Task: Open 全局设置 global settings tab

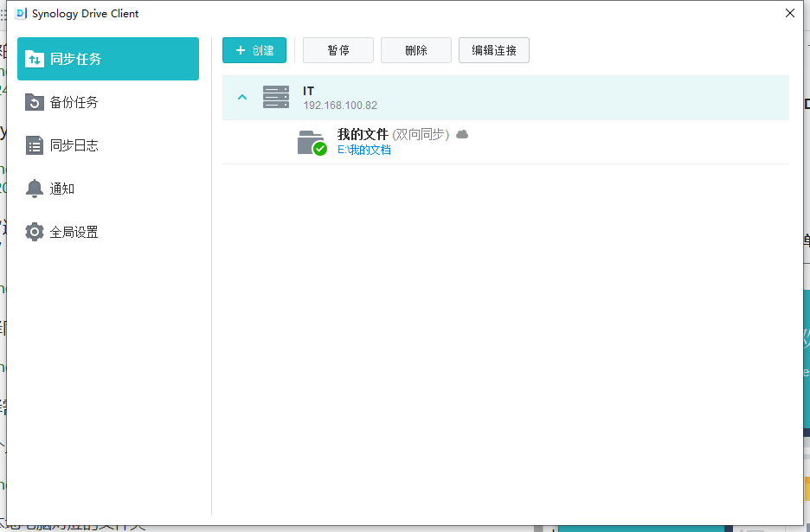Action: (108, 232)
